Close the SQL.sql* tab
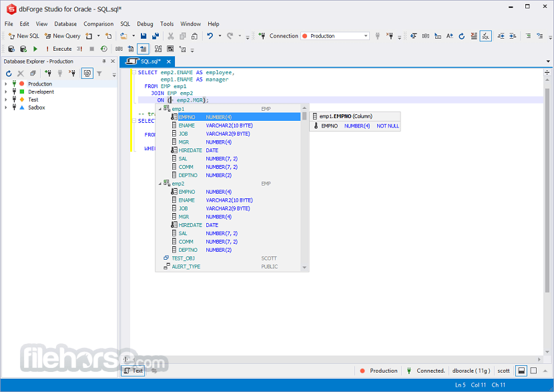Screen dimensions: 554x392 (x=169, y=61)
